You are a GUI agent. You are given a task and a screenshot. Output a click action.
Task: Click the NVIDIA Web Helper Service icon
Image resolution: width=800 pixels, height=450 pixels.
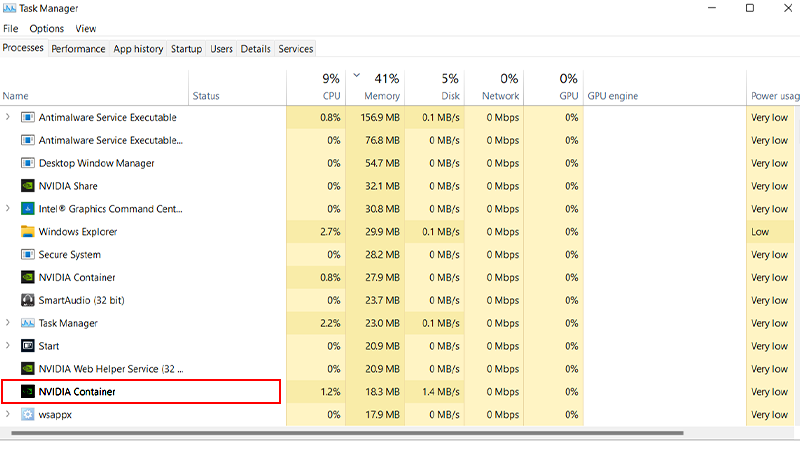pos(28,369)
